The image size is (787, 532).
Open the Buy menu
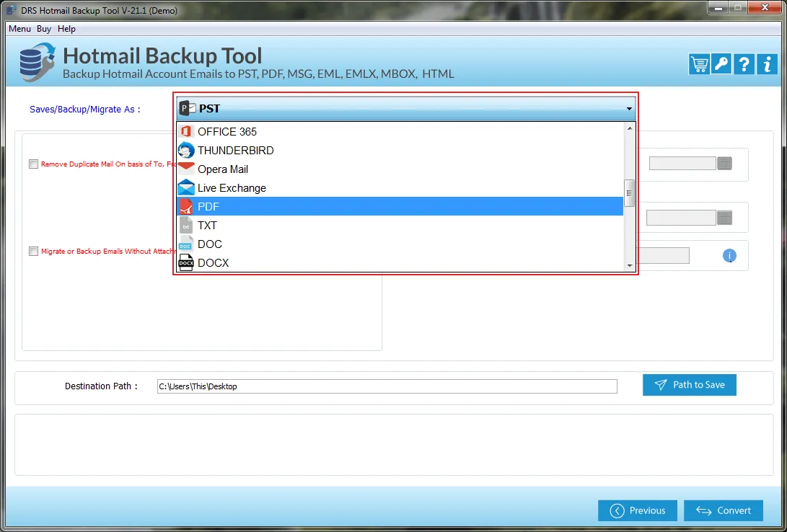point(44,29)
